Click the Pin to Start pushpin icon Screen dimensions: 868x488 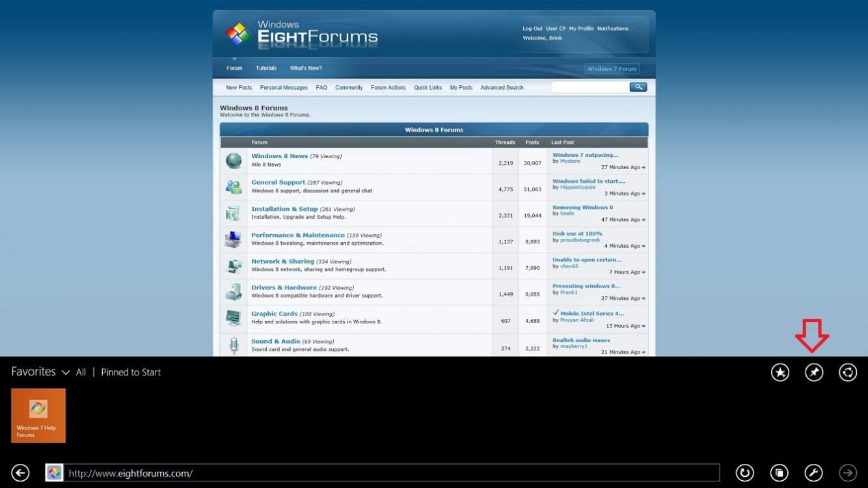tap(814, 372)
